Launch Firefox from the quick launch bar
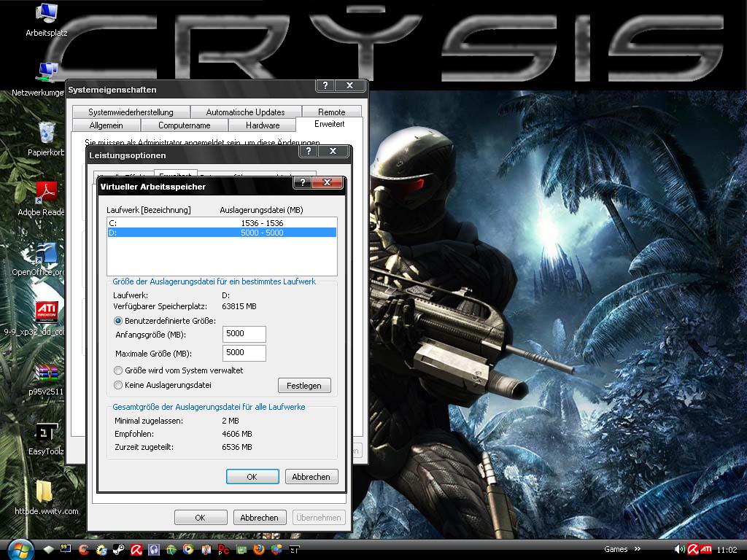747x560 pixels. coord(259,550)
